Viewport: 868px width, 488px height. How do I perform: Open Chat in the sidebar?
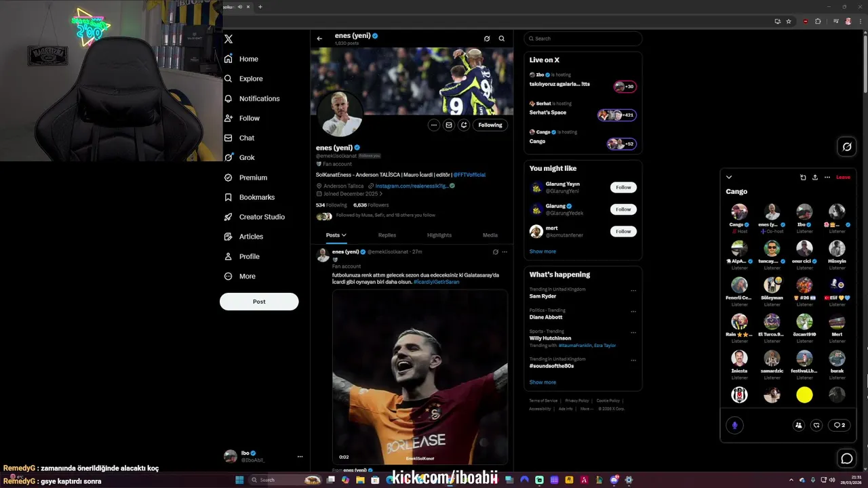[x=239, y=138]
